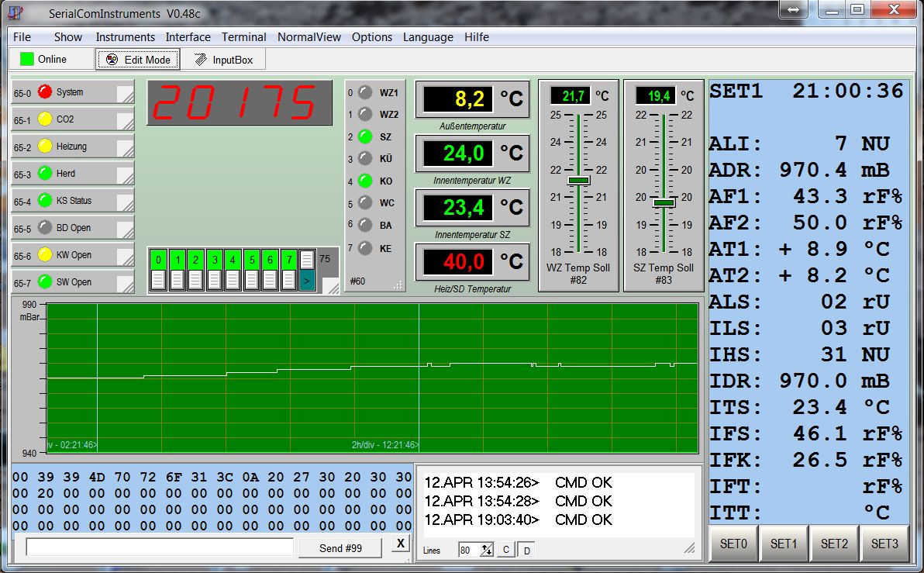Screen dimensions: 924x573
Task: Click the KÜ gray LED indicator
Action: click(365, 159)
